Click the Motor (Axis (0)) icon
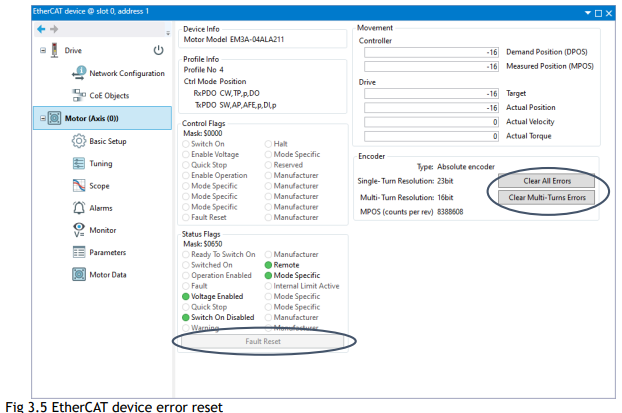622x413 pixels. coord(54,118)
